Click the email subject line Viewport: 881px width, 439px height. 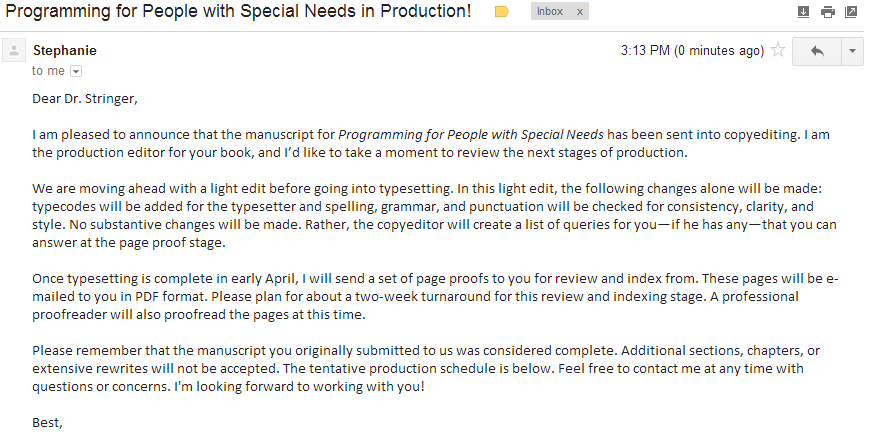[x=238, y=12]
